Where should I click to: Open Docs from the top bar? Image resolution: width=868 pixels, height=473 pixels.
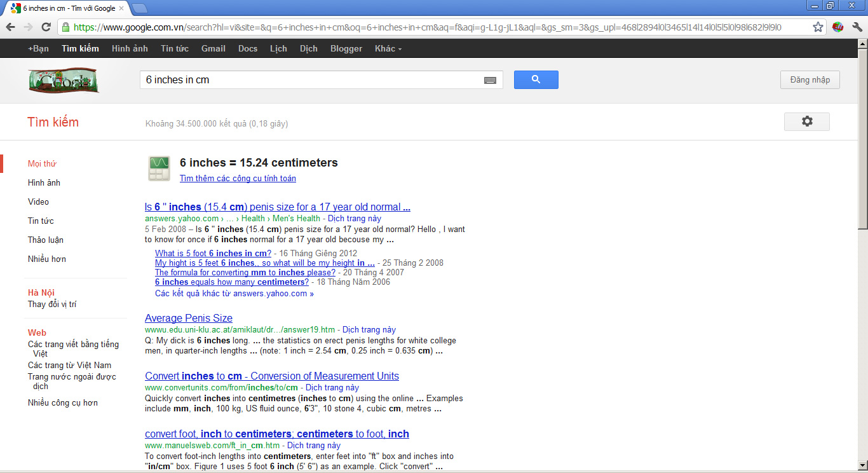248,48
